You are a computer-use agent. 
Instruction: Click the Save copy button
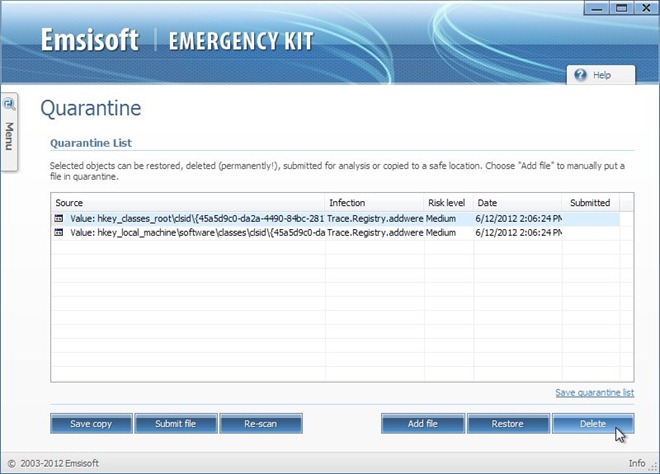[91, 423]
